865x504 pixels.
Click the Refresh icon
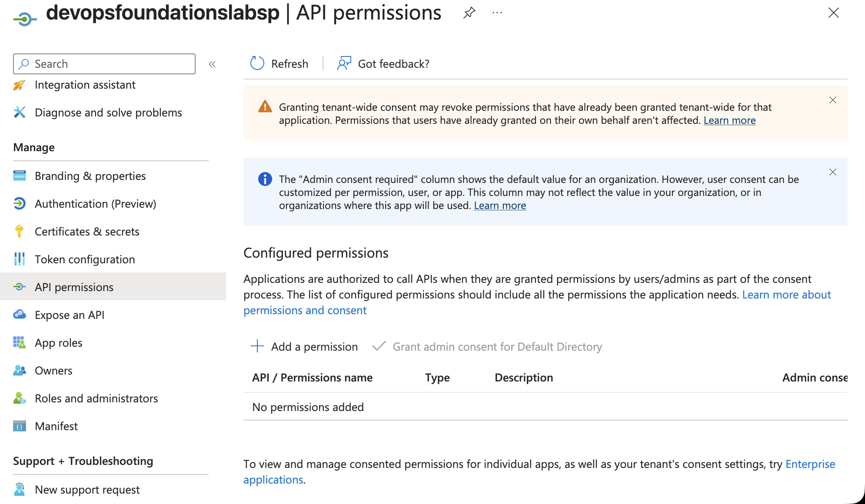click(x=257, y=63)
